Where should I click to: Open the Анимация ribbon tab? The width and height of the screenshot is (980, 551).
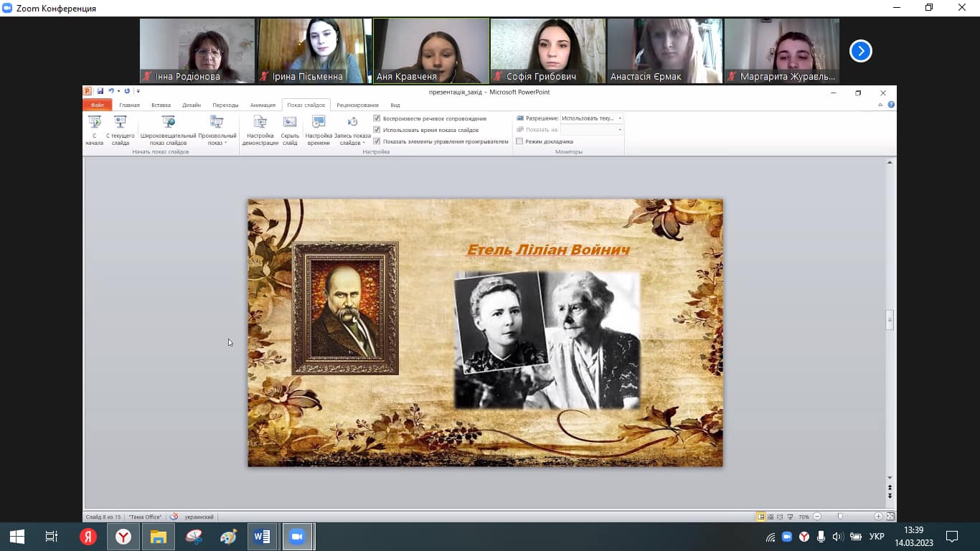263,105
